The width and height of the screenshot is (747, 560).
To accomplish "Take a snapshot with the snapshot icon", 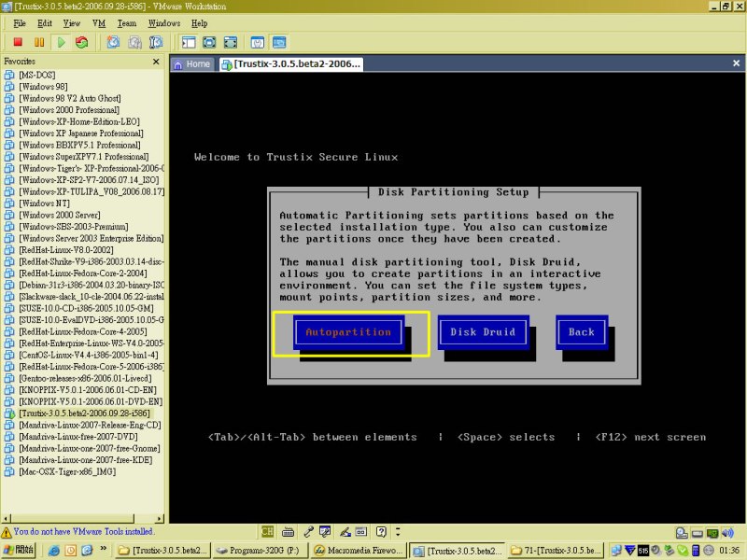I will (x=113, y=42).
